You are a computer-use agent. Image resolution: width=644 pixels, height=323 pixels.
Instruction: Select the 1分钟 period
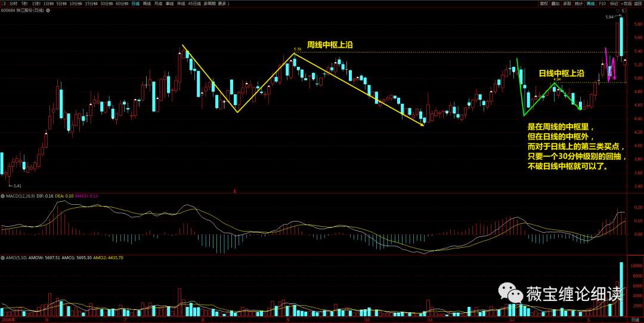coord(48,4)
